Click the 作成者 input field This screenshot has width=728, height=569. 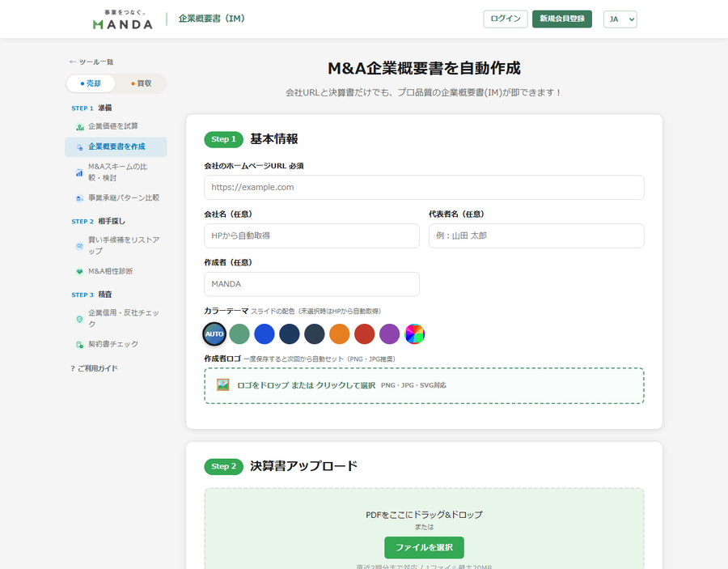[311, 284]
